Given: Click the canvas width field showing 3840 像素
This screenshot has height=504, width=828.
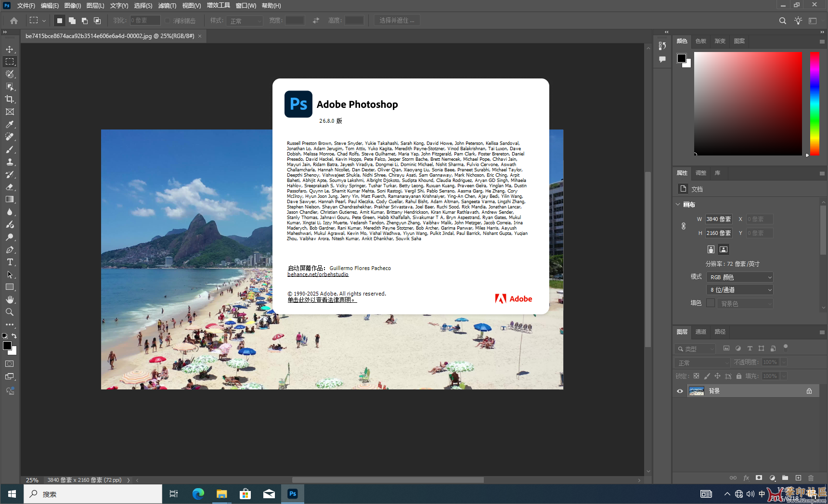Looking at the screenshot, I should (x=718, y=219).
